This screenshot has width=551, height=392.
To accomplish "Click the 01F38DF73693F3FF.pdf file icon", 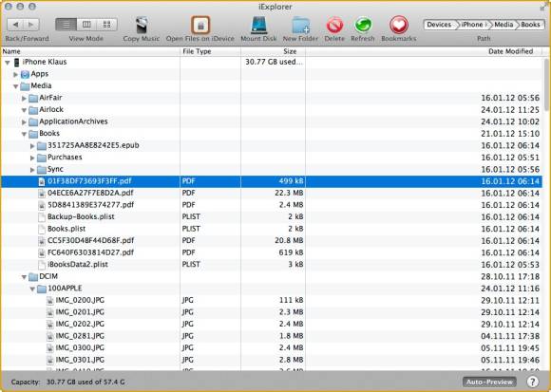I will (x=42, y=181).
